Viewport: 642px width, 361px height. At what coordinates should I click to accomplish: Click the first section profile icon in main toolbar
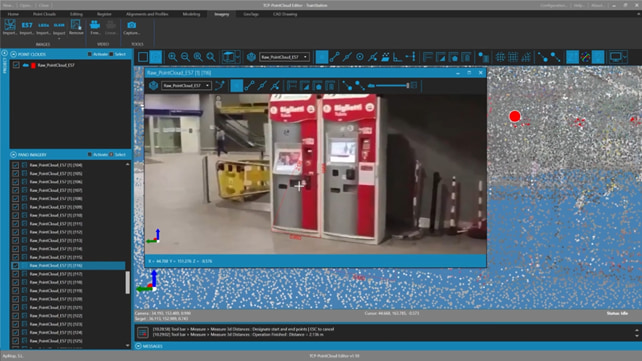[x=428, y=57]
